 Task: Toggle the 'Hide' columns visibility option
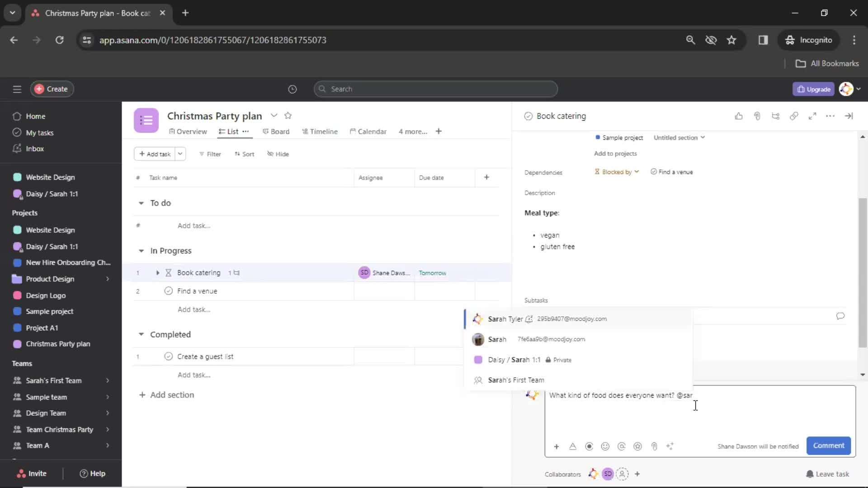[x=278, y=154]
